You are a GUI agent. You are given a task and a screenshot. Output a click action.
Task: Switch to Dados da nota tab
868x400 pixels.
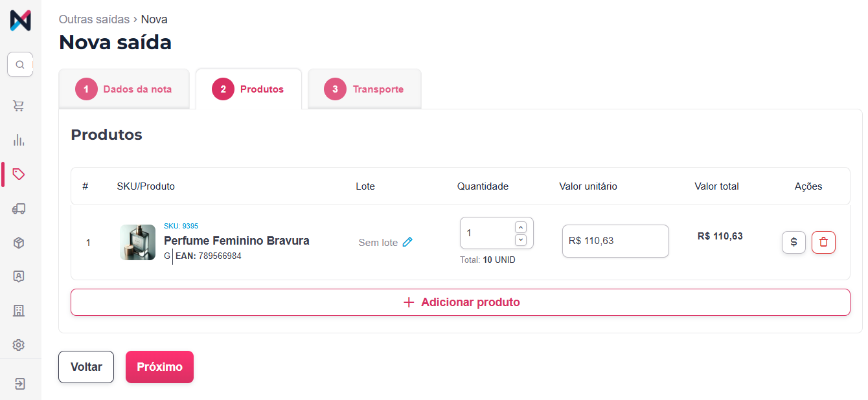coord(124,89)
